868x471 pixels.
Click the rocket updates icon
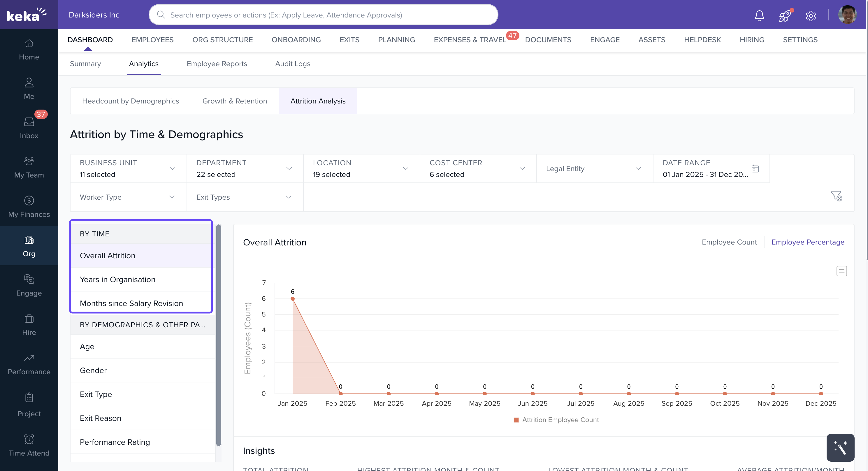[785, 15]
